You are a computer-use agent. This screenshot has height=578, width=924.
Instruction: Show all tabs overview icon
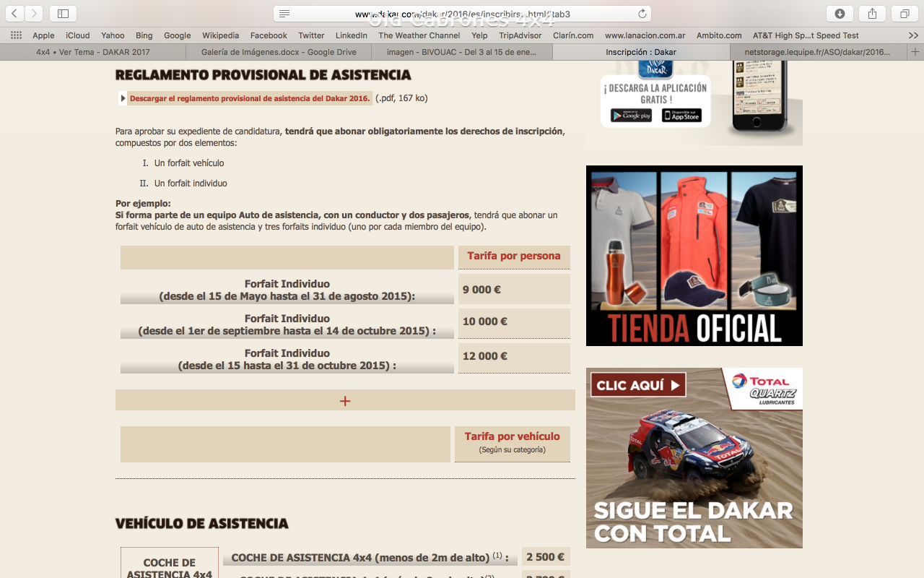[x=905, y=14]
